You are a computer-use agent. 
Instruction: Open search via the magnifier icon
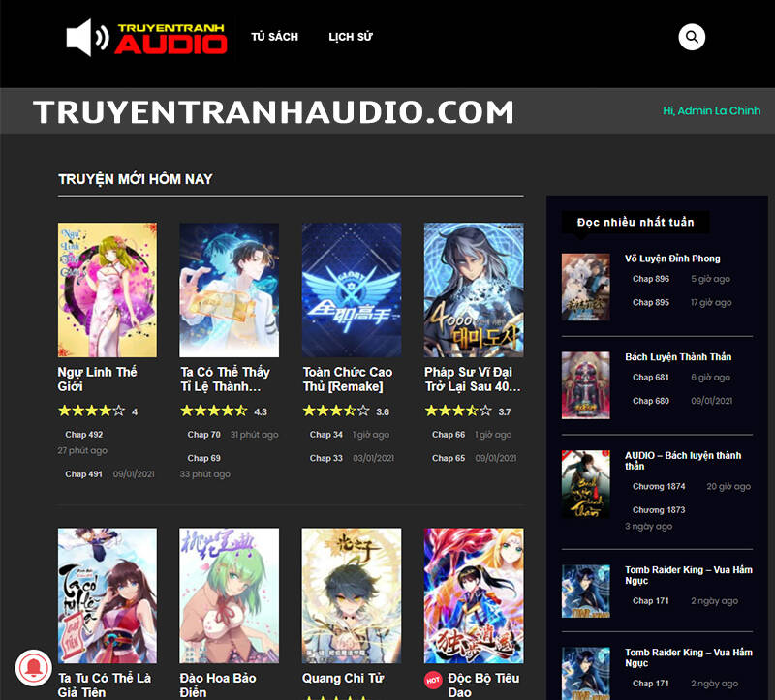pos(690,37)
